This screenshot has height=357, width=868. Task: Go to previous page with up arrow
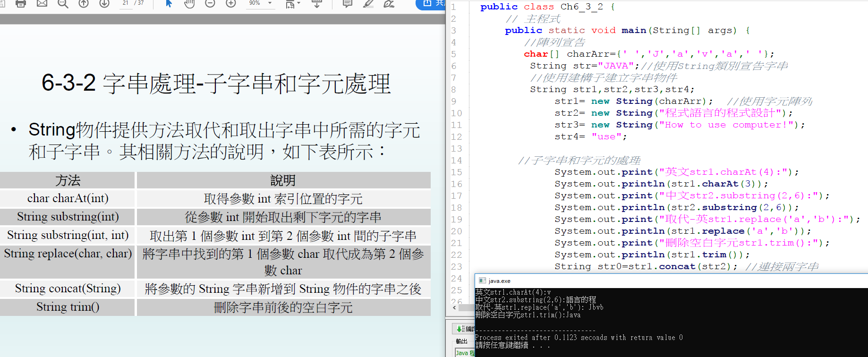click(x=84, y=4)
